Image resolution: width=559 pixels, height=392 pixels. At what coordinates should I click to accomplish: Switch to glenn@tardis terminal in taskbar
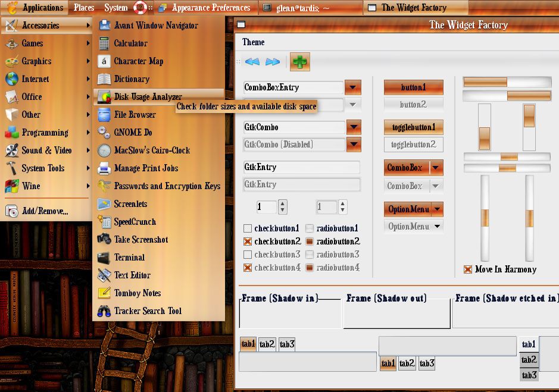pyautogui.click(x=312, y=8)
